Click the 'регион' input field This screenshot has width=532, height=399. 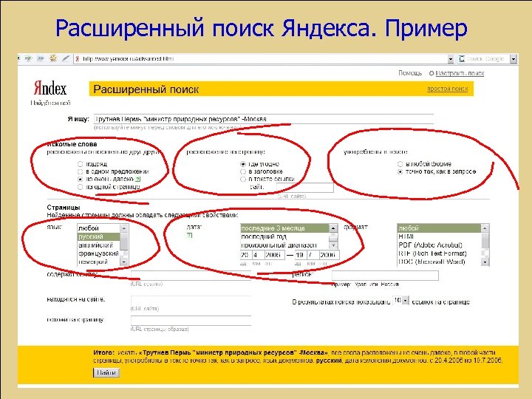(385, 276)
